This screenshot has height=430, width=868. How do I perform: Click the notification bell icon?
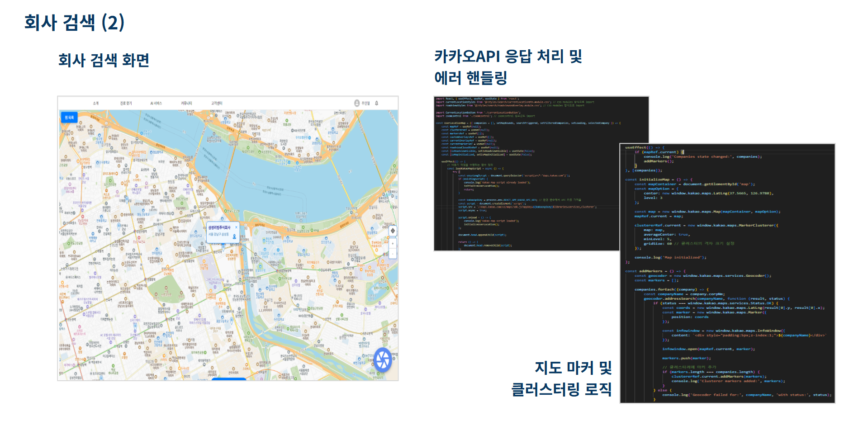[x=376, y=103]
